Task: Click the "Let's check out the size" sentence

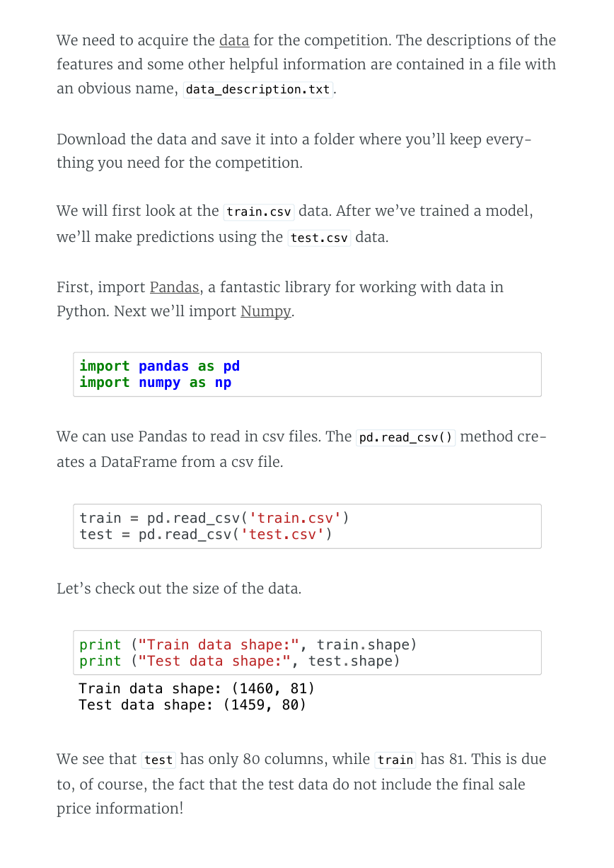Action: 179,589
